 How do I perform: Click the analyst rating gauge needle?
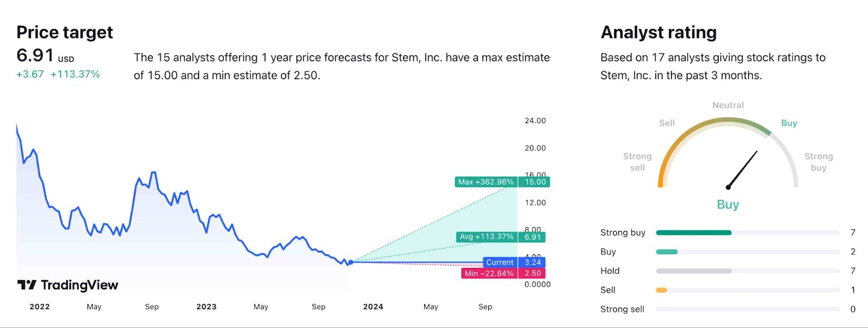tap(742, 170)
